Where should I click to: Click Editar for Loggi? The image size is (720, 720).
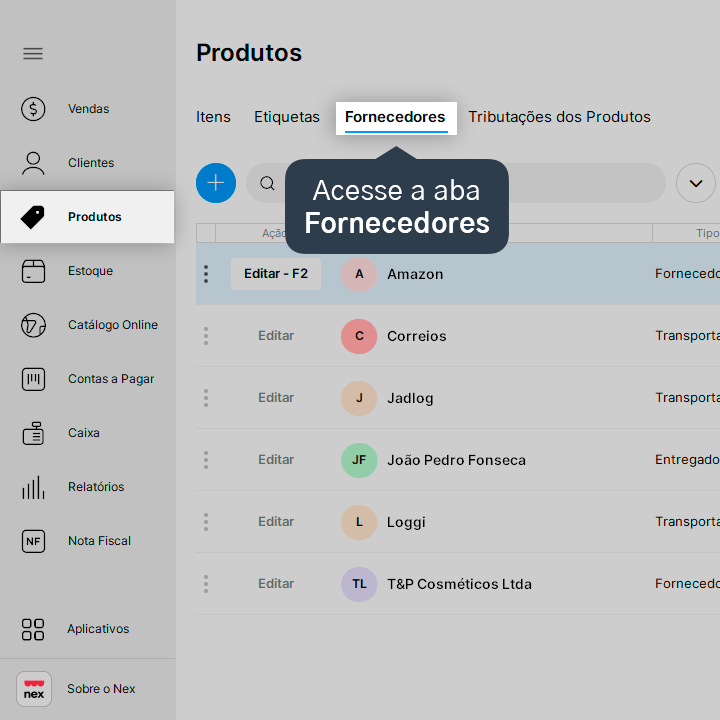click(276, 522)
